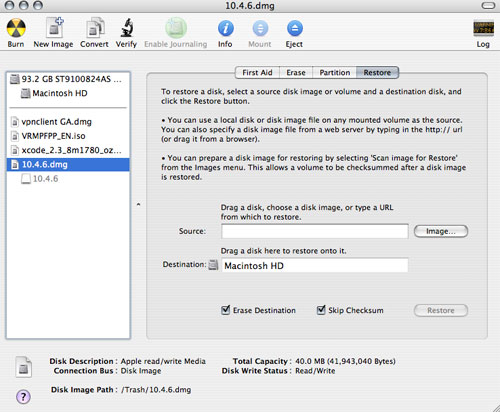Uncheck the Erase Destination checkbox

pos(226,310)
